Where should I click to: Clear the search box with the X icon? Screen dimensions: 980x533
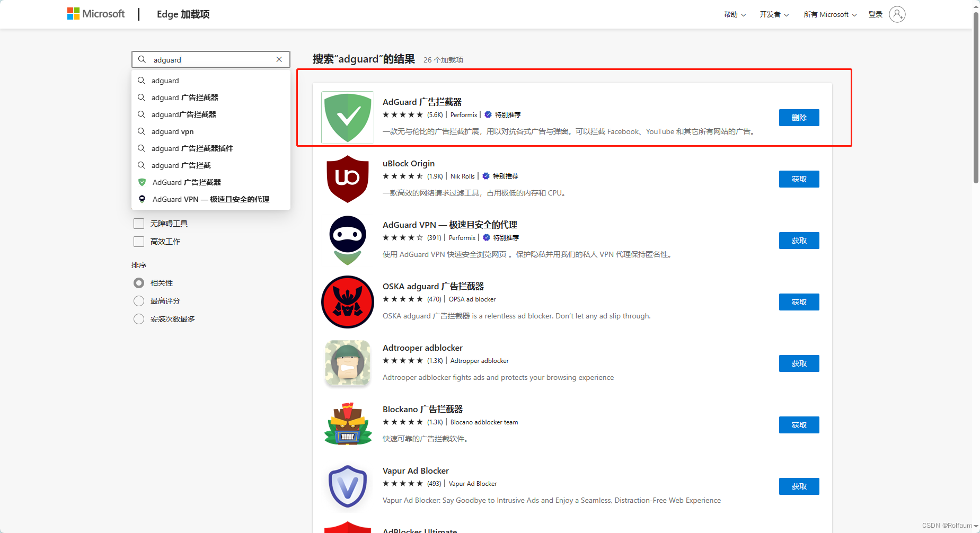(x=279, y=59)
